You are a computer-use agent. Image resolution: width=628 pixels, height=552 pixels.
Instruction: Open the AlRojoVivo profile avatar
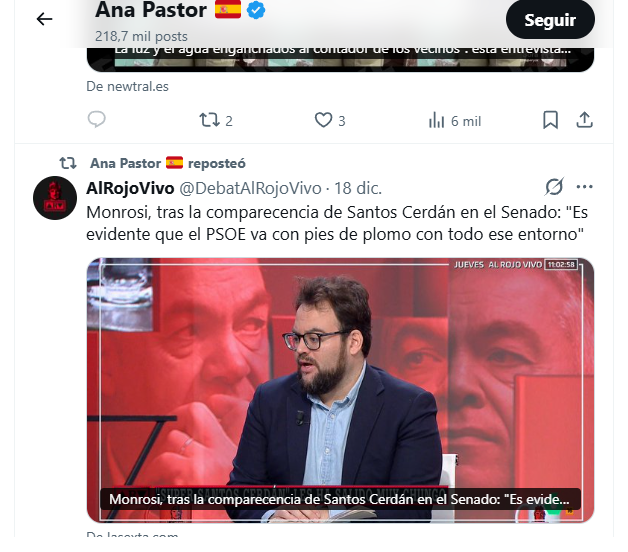[55, 198]
